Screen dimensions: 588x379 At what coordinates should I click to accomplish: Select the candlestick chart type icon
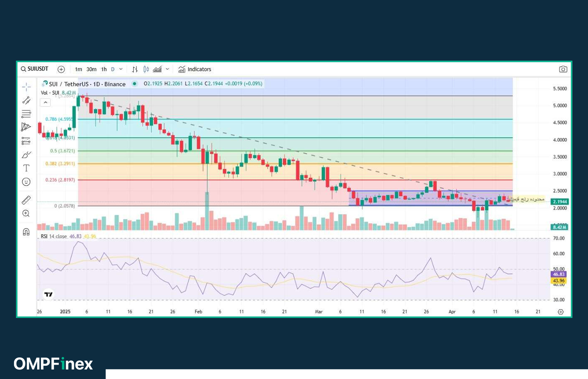click(x=146, y=69)
